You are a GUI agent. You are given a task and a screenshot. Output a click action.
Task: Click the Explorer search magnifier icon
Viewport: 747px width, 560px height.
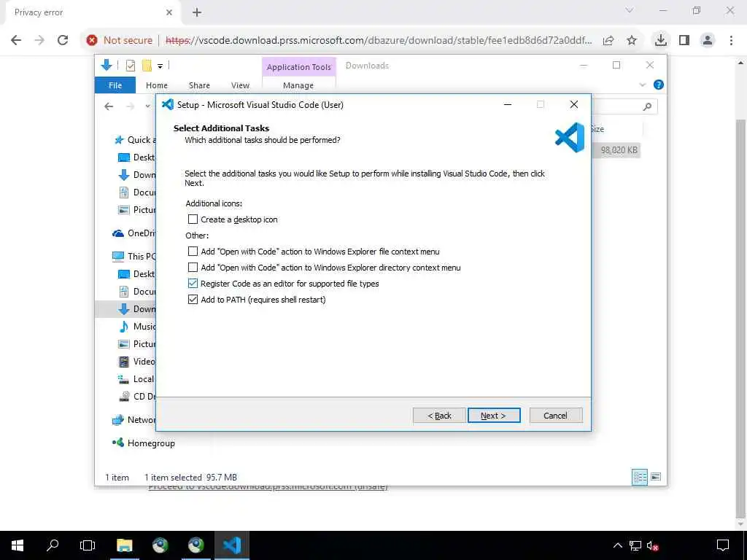(x=647, y=106)
